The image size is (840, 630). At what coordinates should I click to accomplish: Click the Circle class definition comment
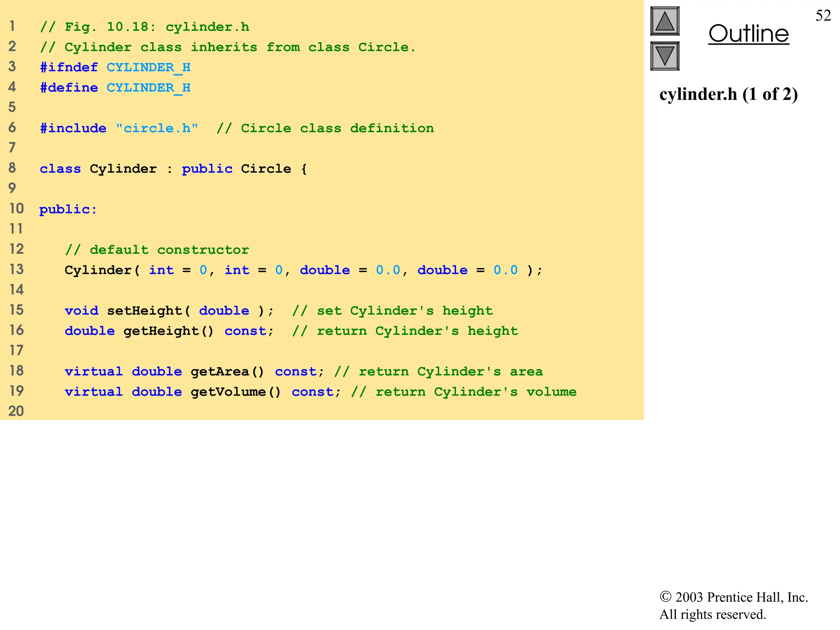[325, 128]
